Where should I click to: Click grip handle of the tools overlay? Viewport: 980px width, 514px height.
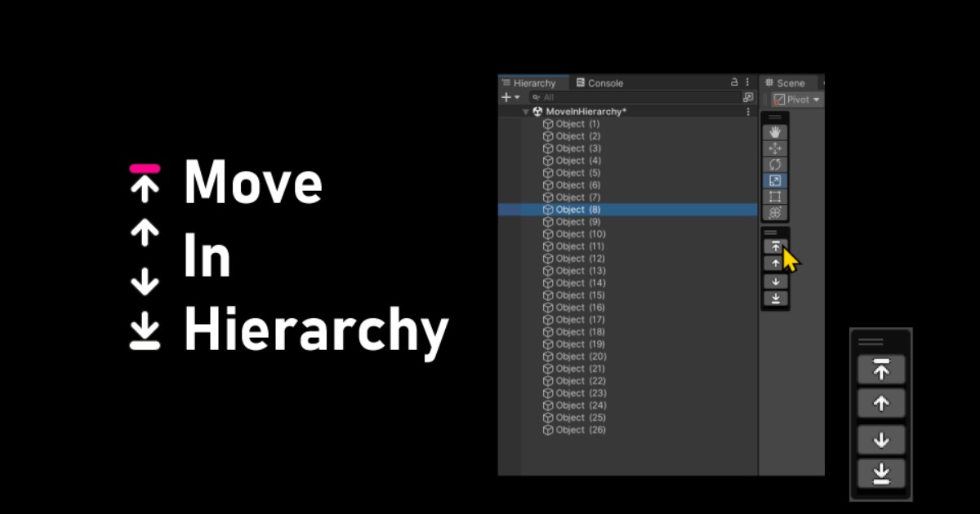tap(775, 117)
